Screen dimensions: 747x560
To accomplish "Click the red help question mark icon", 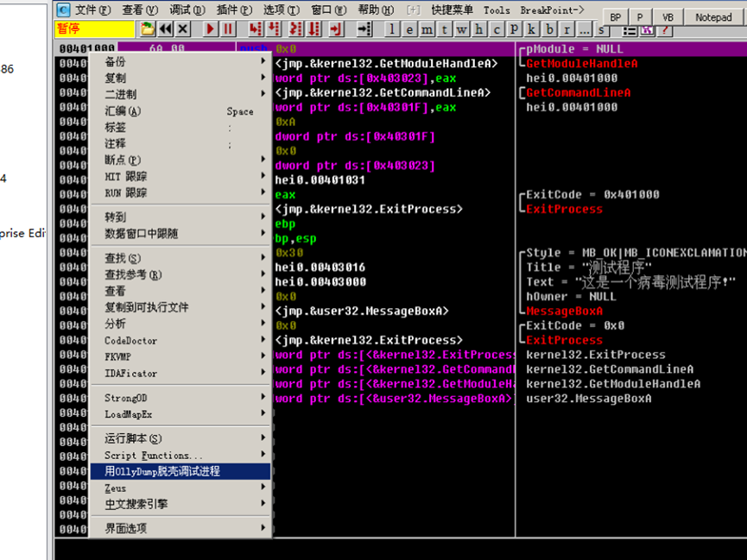I will [665, 31].
